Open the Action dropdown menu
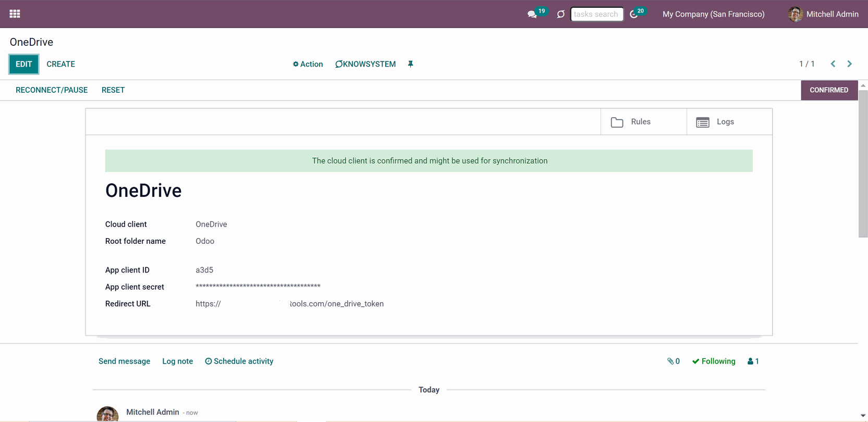Image resolution: width=868 pixels, height=422 pixels. 308,64
